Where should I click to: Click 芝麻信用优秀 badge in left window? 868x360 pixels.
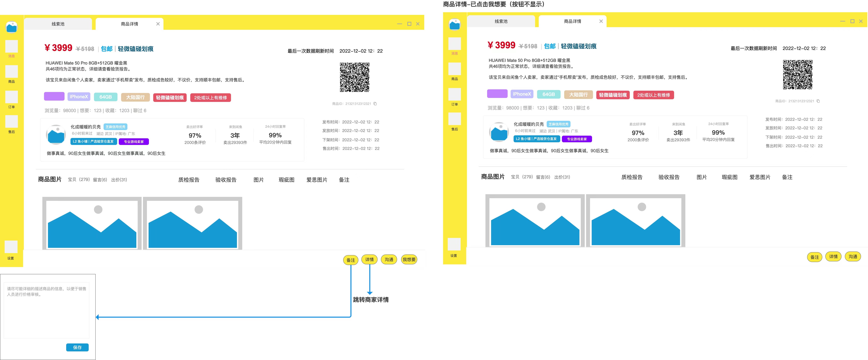115,127
